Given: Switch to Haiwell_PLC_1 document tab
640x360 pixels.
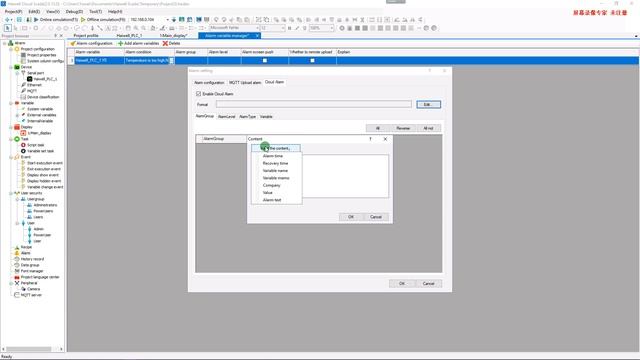Looking at the screenshot, I should click(129, 36).
